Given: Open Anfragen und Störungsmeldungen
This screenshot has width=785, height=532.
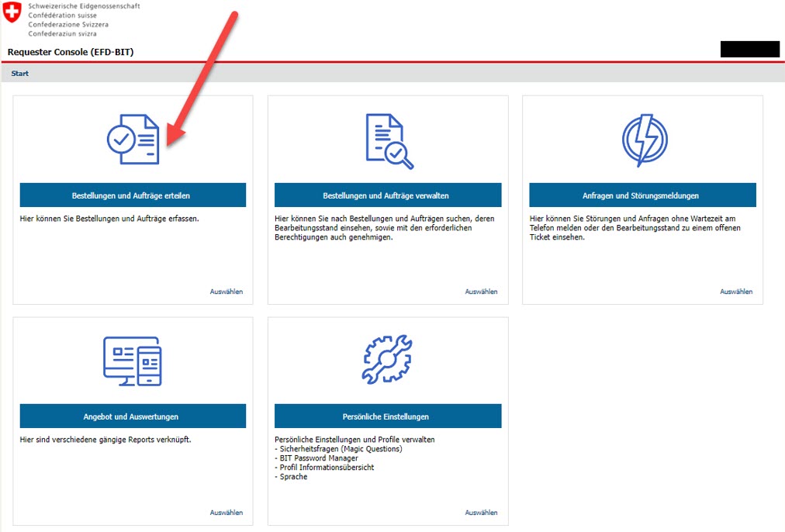Looking at the screenshot, I should pyautogui.click(x=642, y=195).
